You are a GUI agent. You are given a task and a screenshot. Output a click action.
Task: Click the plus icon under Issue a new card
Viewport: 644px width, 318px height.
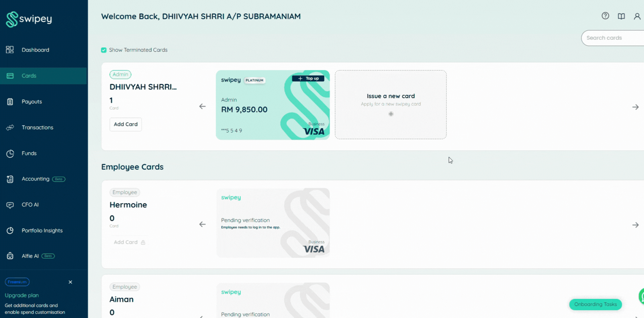point(391,114)
